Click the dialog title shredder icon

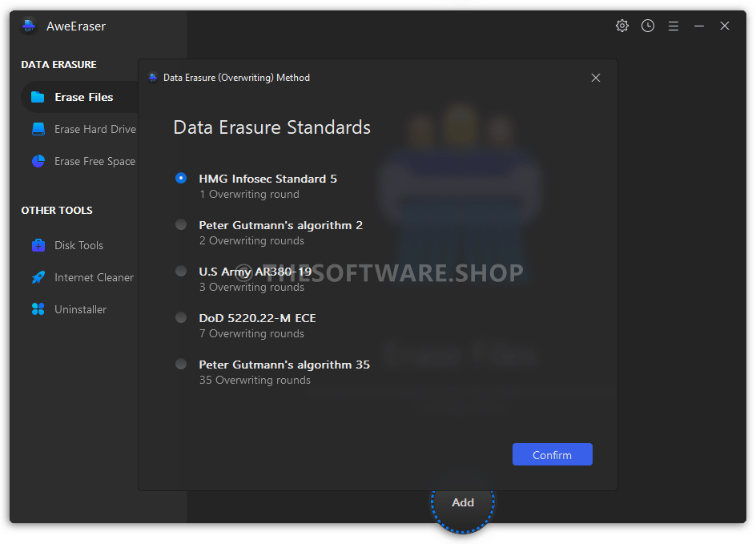click(153, 77)
